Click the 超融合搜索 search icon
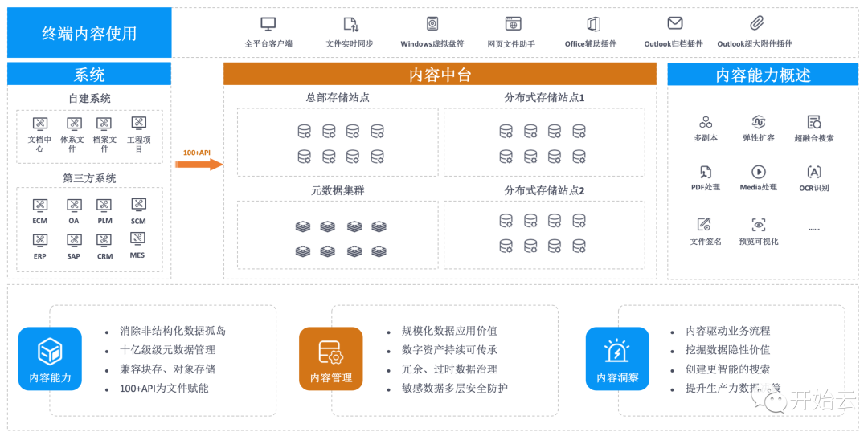 (x=814, y=122)
